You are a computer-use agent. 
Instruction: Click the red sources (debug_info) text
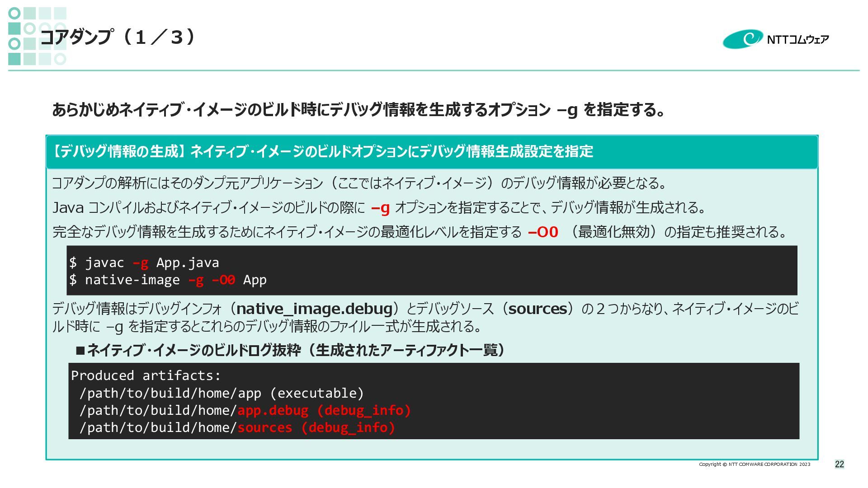(316, 427)
